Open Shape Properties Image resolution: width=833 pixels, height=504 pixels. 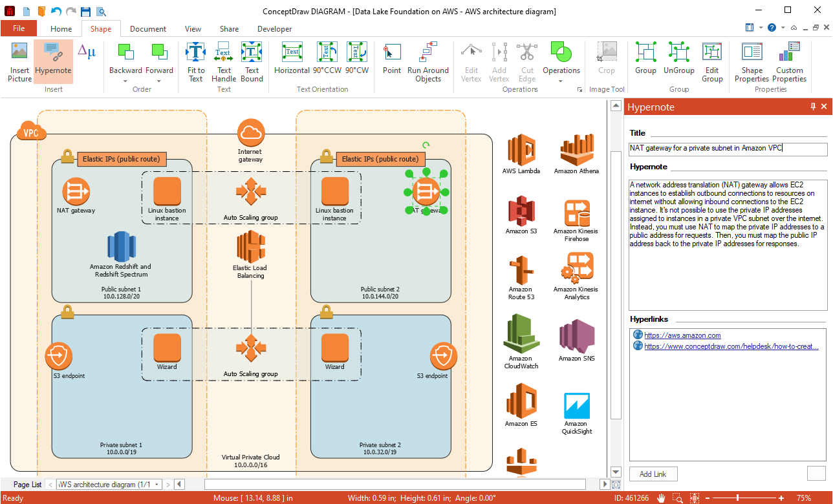tap(752, 62)
